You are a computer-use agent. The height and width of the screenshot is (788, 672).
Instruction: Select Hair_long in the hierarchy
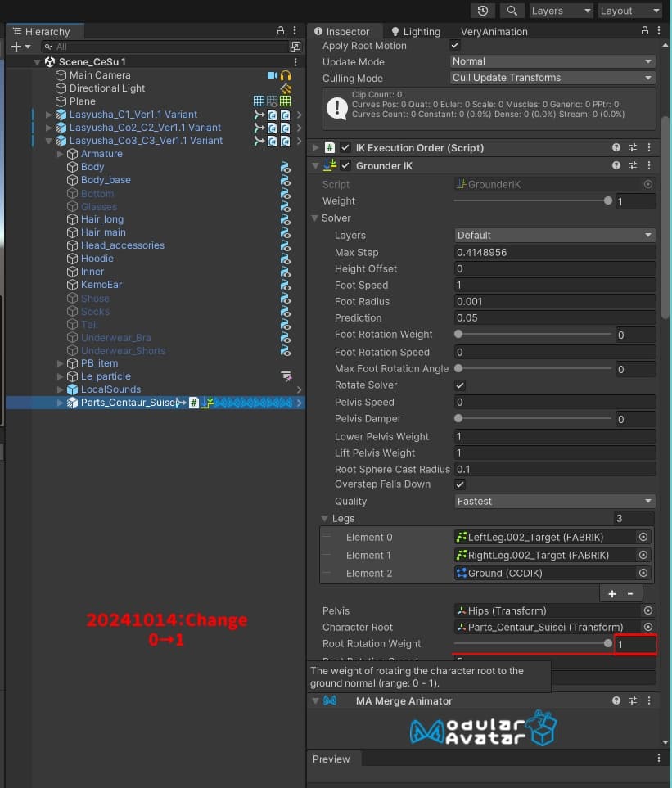pyautogui.click(x=102, y=219)
